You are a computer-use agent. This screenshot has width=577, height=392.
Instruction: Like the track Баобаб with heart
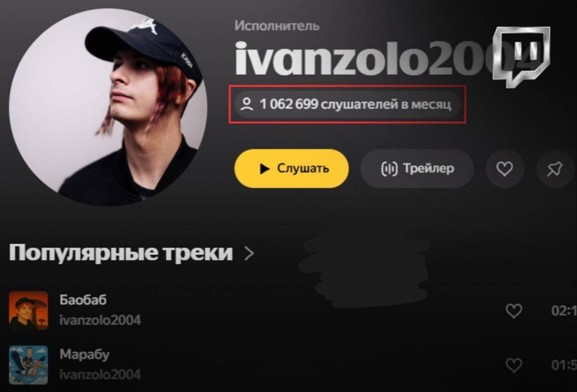tap(513, 311)
